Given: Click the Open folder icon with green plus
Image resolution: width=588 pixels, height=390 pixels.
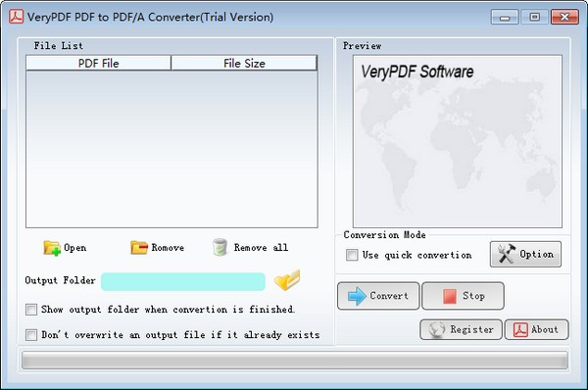Looking at the screenshot, I should click(x=52, y=248).
